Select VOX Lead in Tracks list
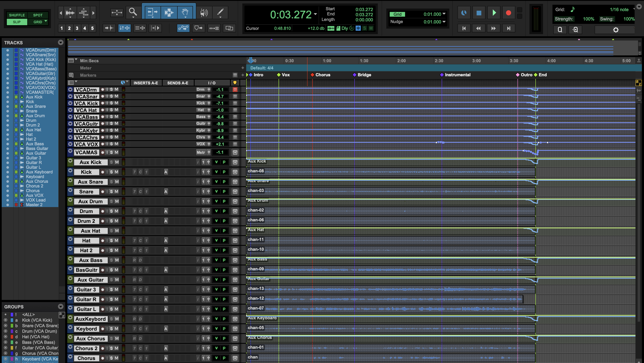 click(x=36, y=200)
